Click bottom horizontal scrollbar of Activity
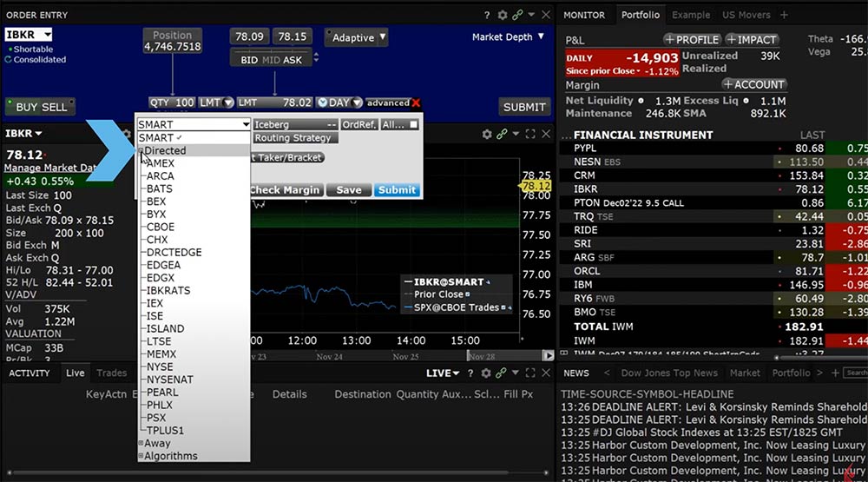 pyautogui.click(x=259, y=472)
